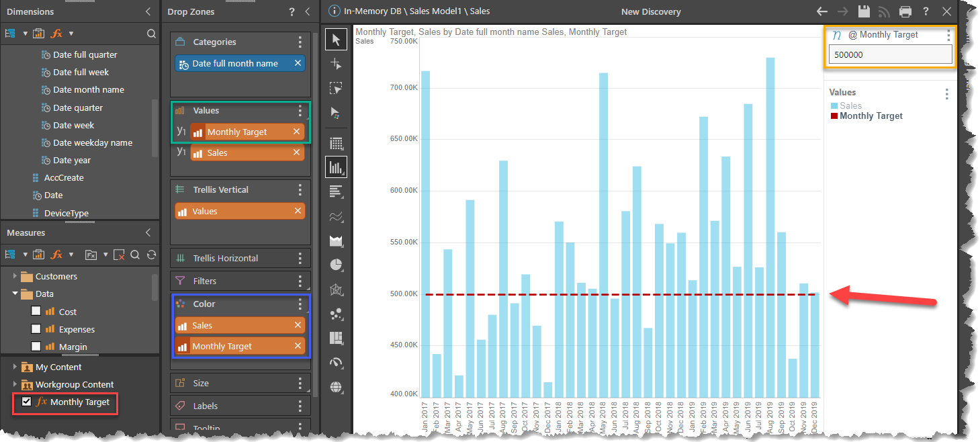Enable the Expenses measure checkbox

pyautogui.click(x=36, y=329)
